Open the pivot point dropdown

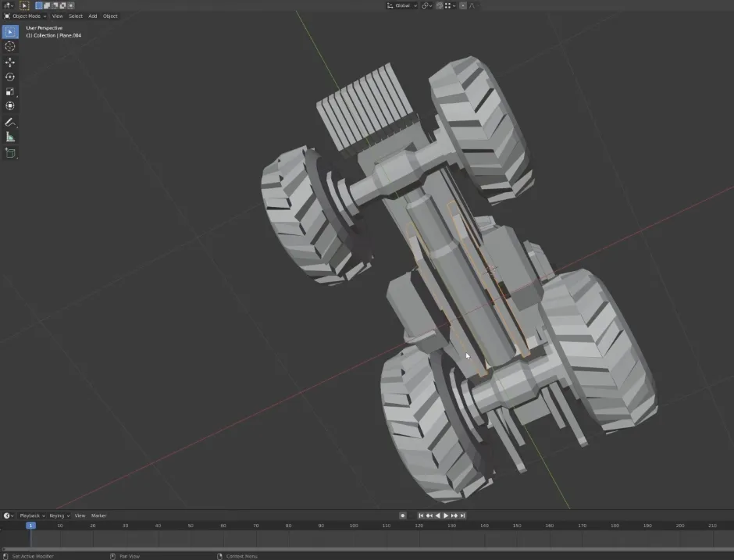[426, 5]
